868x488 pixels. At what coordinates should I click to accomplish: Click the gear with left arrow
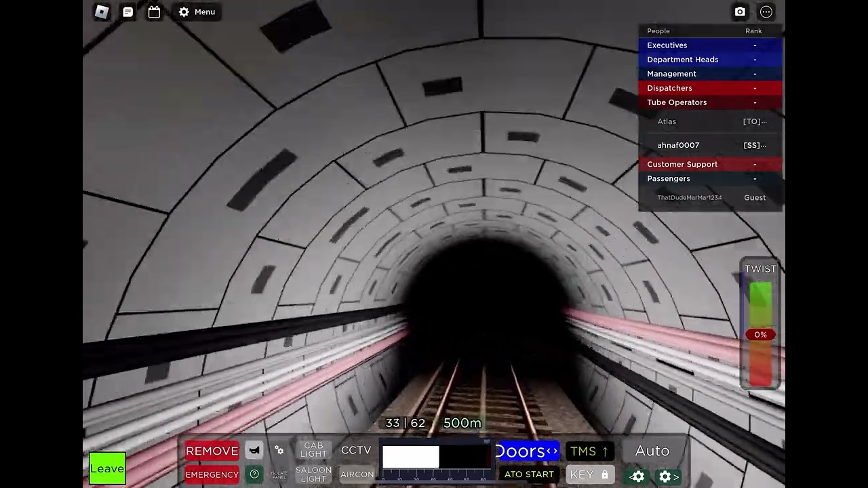pyautogui.click(x=637, y=476)
